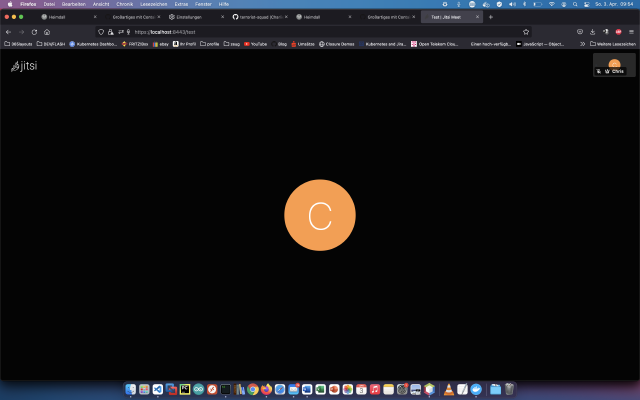Bookmark this page with the star
Screen dimensions: 640x400
click(x=526, y=32)
